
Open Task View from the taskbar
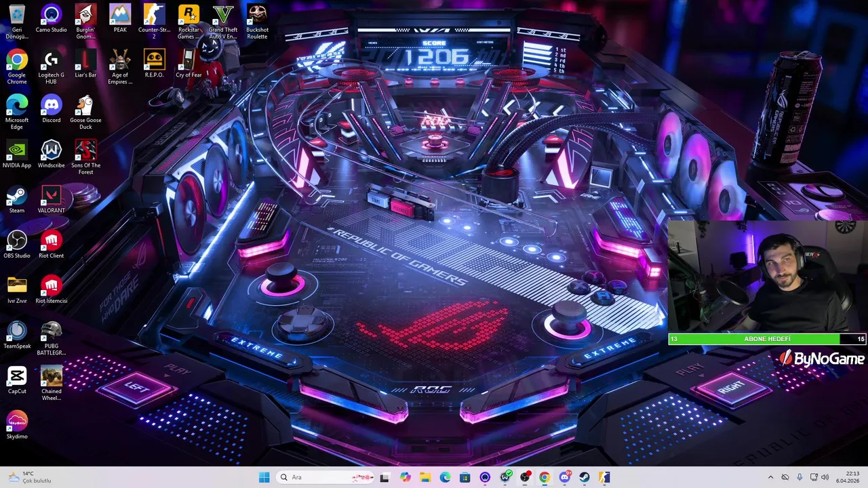[384, 477]
